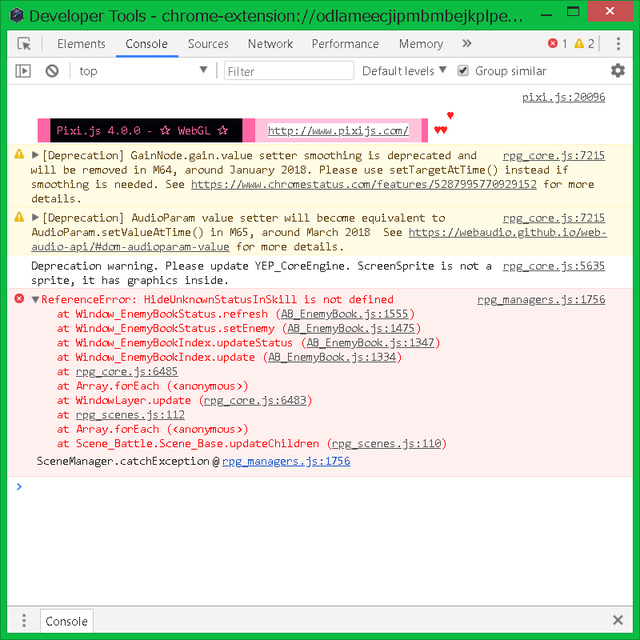
Task: Open the Default levels dropdown
Action: coord(404,71)
